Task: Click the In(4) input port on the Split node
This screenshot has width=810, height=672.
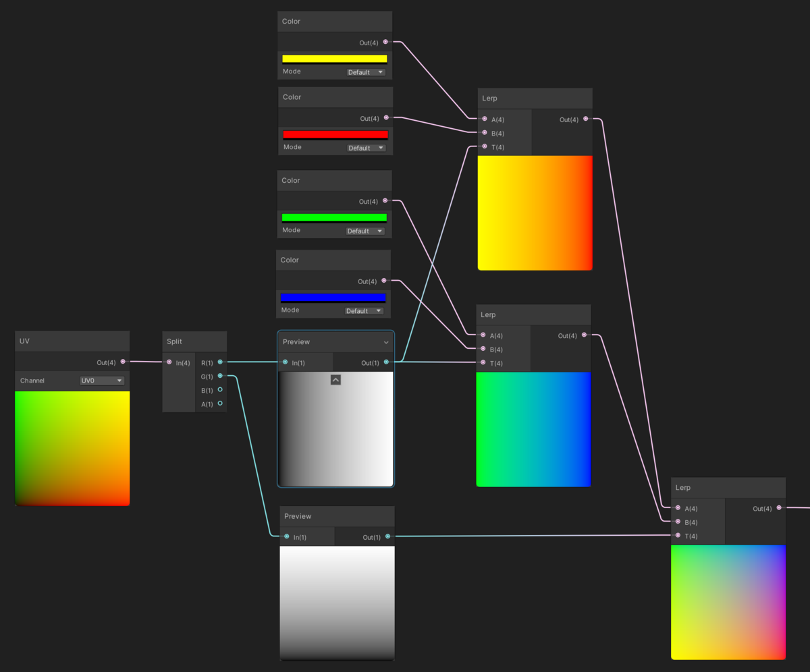Action: (x=169, y=362)
